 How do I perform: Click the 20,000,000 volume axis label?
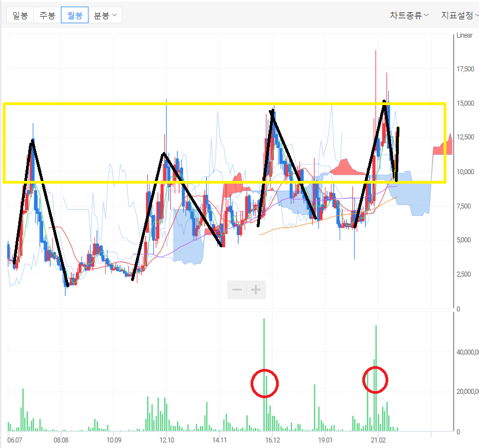click(467, 392)
